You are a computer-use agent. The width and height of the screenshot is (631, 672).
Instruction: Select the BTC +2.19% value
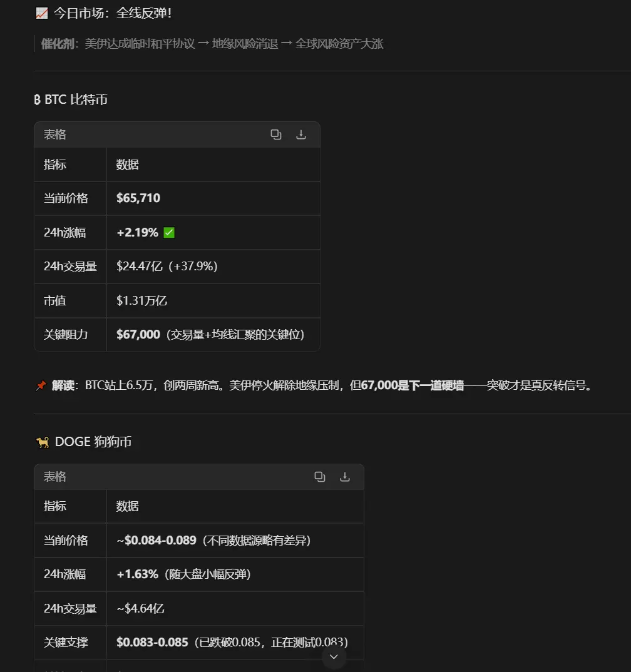(138, 233)
